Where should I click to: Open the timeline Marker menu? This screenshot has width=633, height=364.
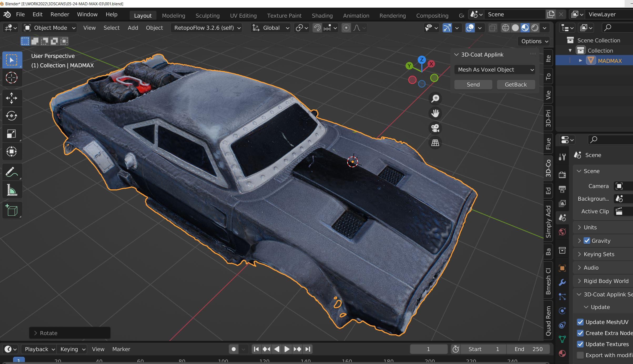coord(121,349)
